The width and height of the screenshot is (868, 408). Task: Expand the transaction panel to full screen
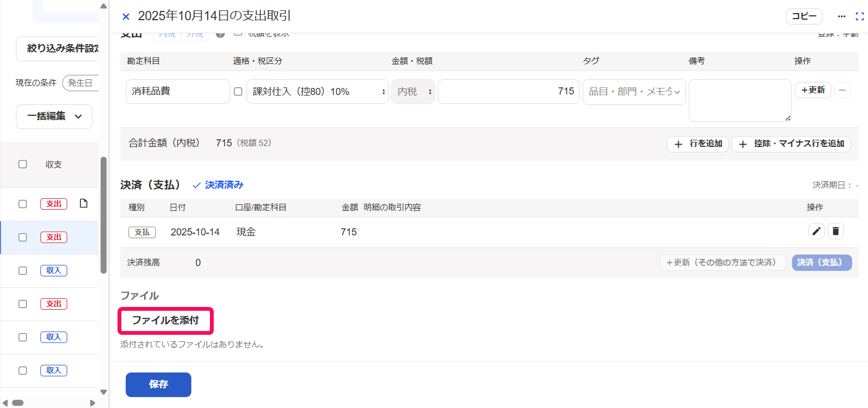(860, 16)
